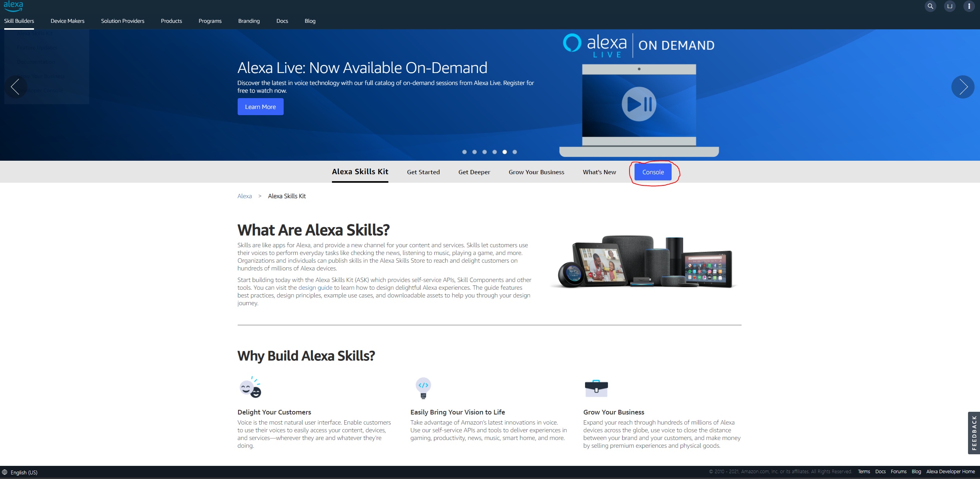Select the third carousel dot indicator
980x479 pixels.
pos(485,152)
